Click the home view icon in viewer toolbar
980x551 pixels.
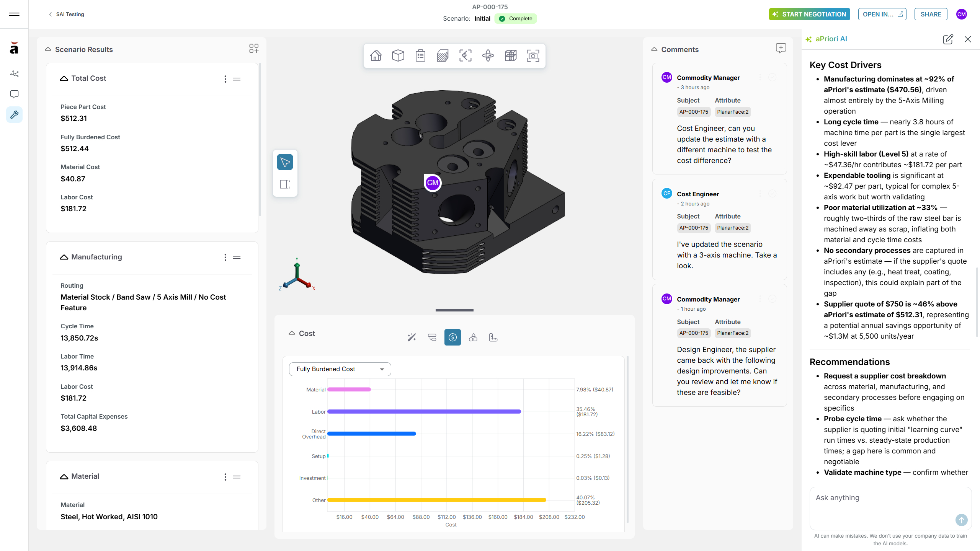(x=376, y=56)
